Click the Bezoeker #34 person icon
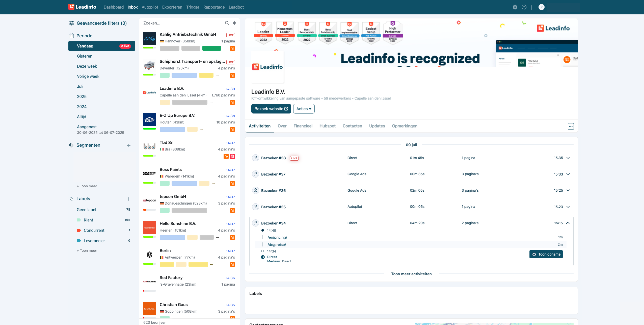Image resolution: width=644 pixels, height=325 pixels. click(256, 223)
